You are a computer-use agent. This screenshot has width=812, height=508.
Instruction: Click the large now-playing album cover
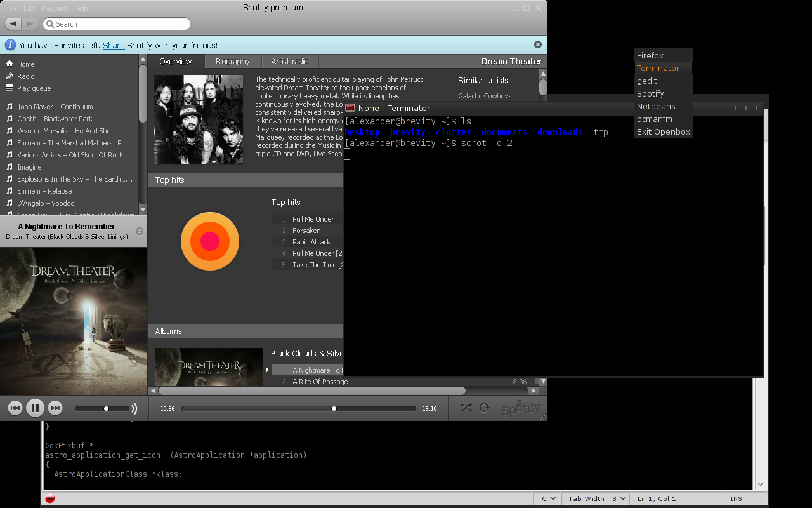[74, 321]
